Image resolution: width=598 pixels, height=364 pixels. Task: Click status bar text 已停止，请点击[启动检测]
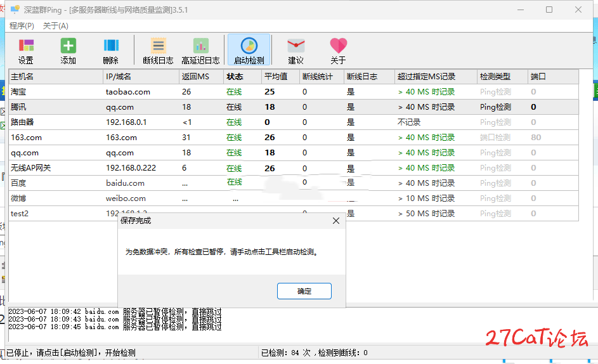click(71, 353)
